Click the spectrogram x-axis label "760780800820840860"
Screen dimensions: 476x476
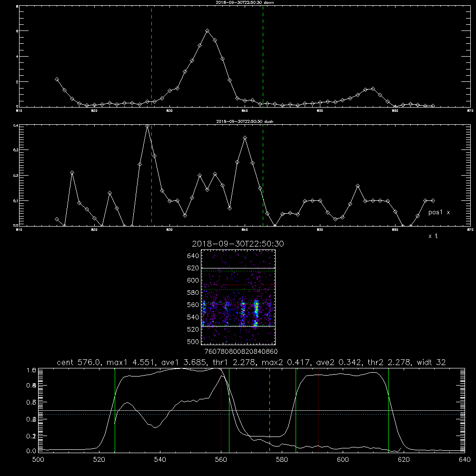click(x=241, y=351)
